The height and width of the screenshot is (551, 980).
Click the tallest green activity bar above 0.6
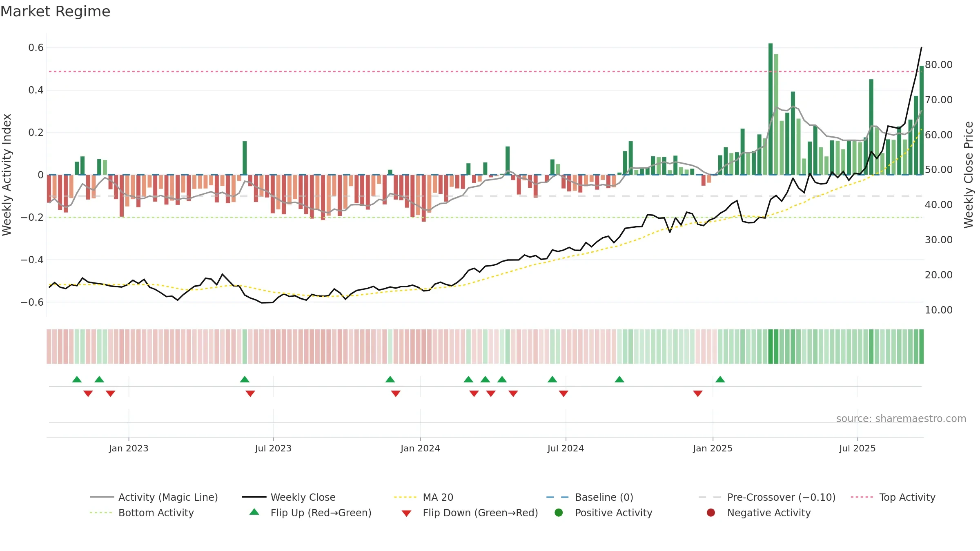pos(771,109)
